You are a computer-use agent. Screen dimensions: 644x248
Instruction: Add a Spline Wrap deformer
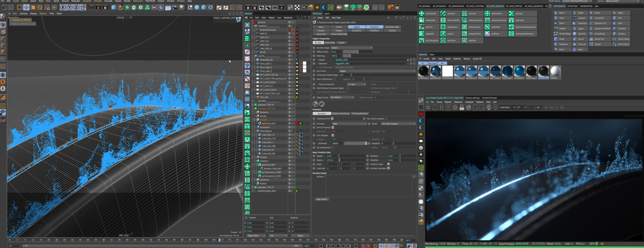click(621, 39)
